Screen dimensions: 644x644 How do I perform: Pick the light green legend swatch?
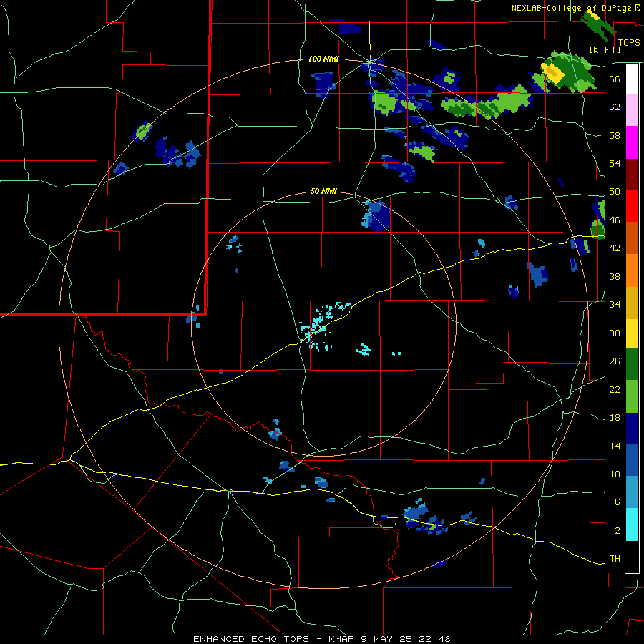pyautogui.click(x=632, y=396)
